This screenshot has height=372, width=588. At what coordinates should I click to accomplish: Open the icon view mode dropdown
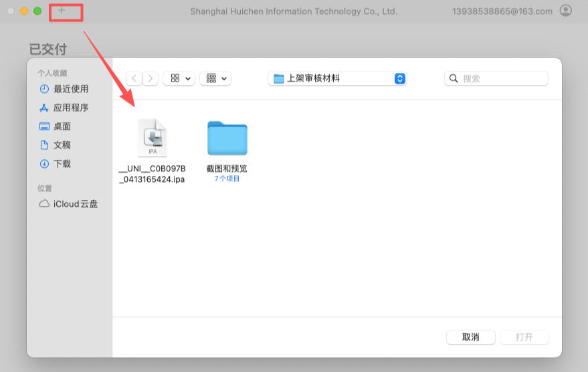pos(179,78)
